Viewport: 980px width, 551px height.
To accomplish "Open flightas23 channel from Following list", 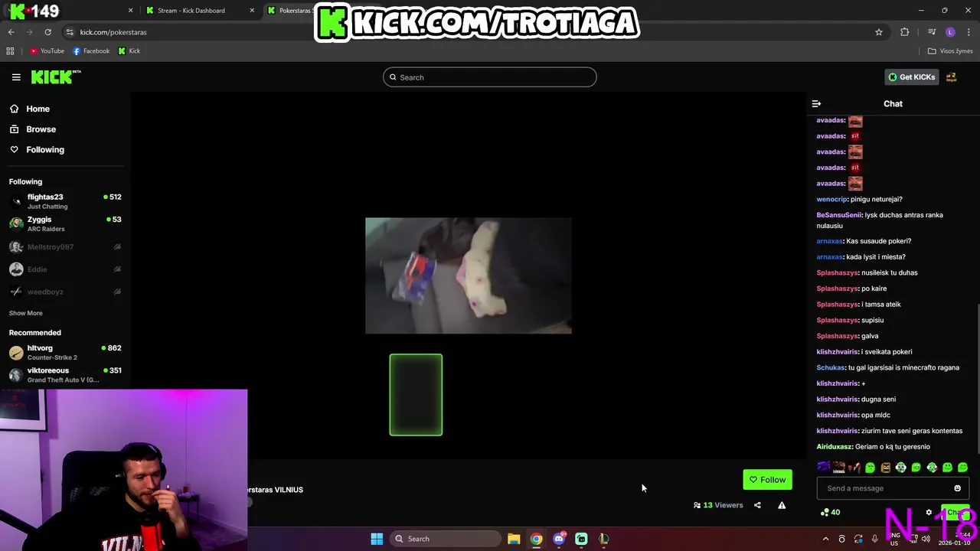I will click(65, 201).
